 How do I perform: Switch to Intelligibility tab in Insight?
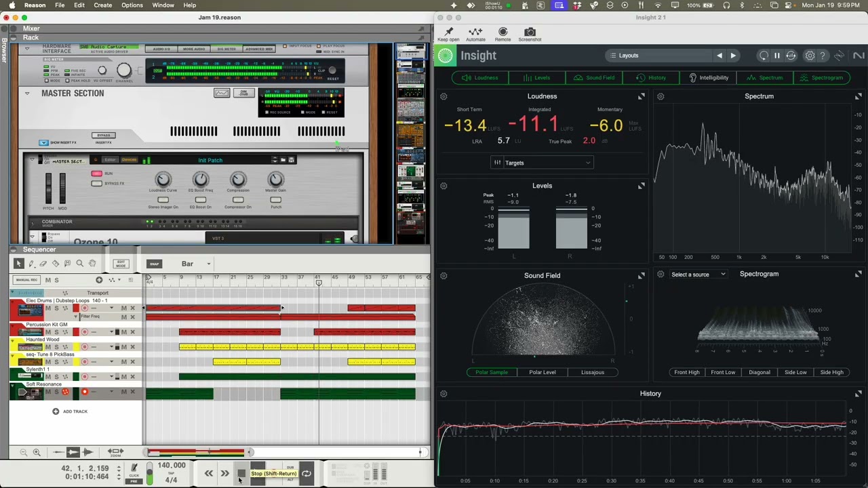(709, 78)
